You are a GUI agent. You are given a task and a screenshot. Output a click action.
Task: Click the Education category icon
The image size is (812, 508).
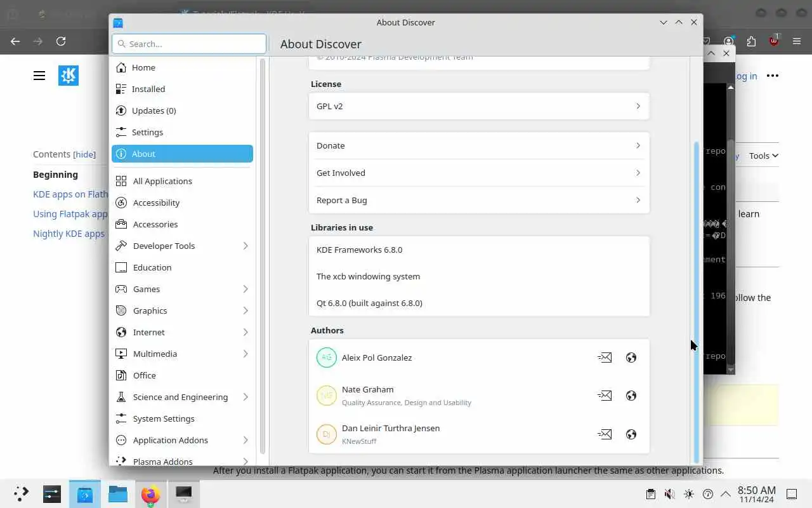point(121,267)
